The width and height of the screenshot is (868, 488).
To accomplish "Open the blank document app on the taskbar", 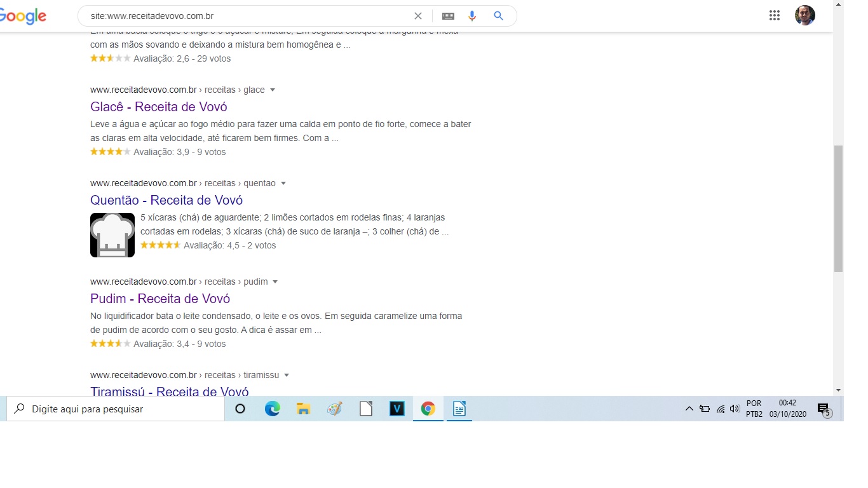I will [366, 409].
